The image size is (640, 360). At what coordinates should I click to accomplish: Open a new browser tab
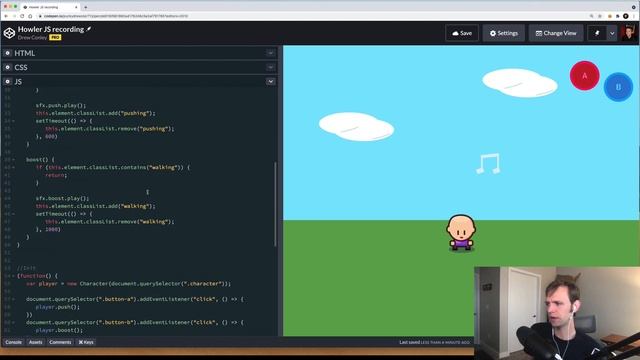(x=85, y=7)
